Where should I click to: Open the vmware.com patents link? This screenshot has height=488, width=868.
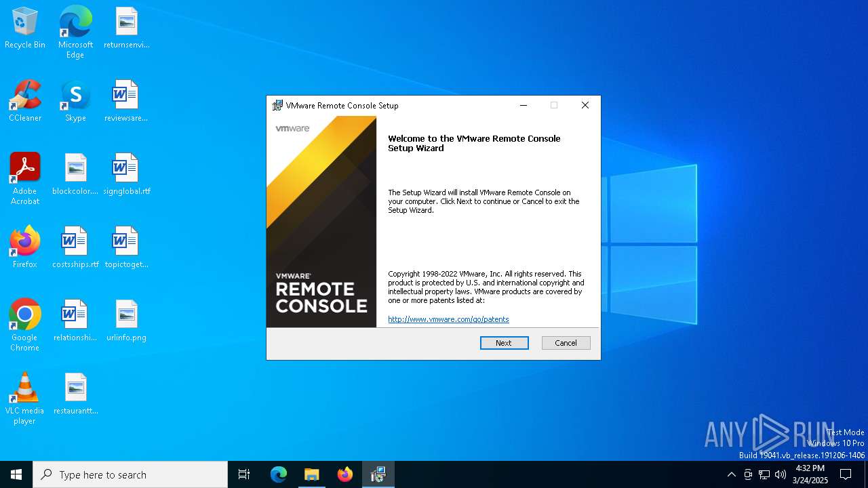coord(448,319)
